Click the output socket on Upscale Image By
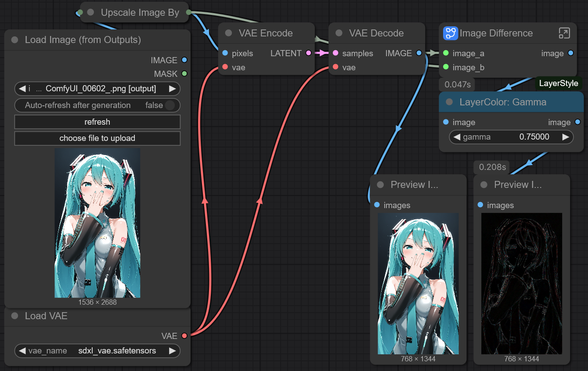588x371 pixels. pos(188,12)
